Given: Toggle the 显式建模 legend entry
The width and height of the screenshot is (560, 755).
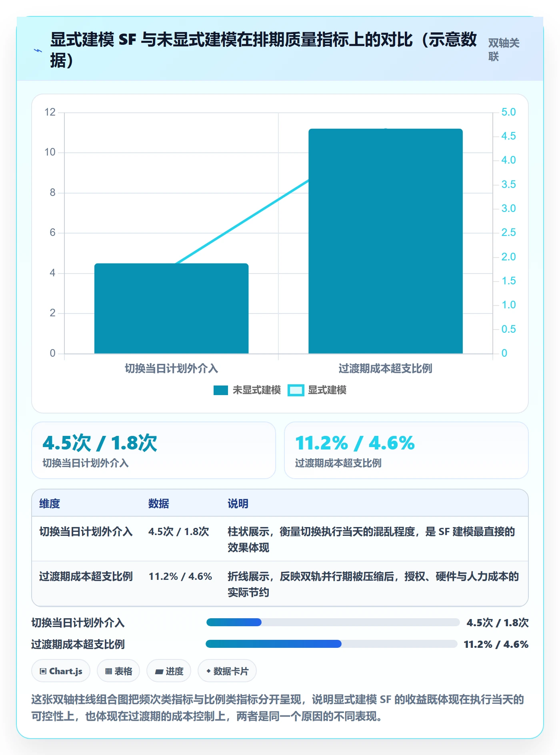Looking at the screenshot, I should (x=317, y=390).
